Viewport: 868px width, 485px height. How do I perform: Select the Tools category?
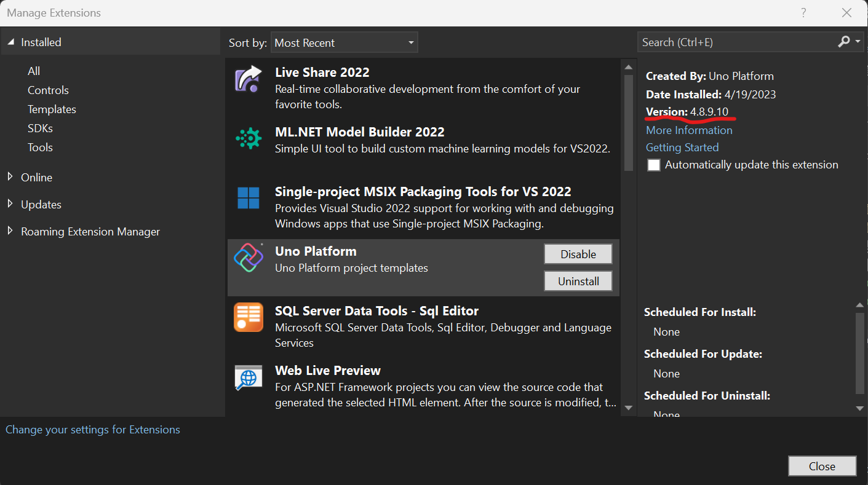pyautogui.click(x=40, y=147)
